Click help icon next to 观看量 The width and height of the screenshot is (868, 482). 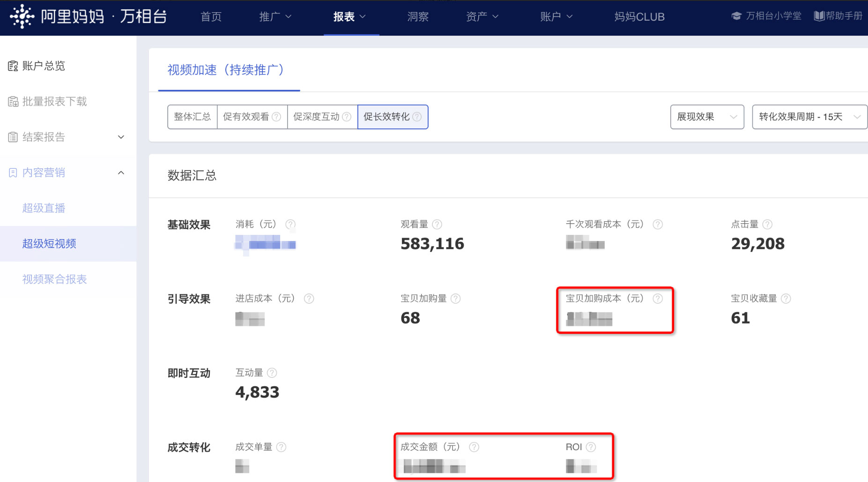[x=437, y=224]
